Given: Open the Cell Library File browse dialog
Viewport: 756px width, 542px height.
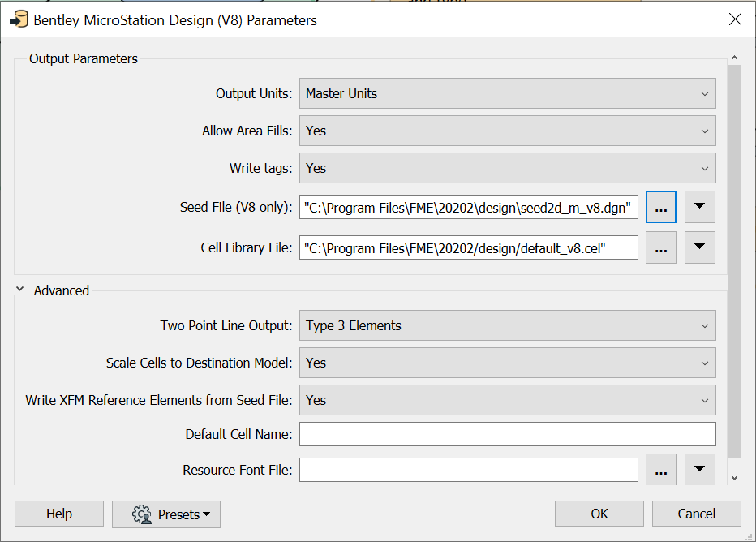Looking at the screenshot, I should (660, 247).
